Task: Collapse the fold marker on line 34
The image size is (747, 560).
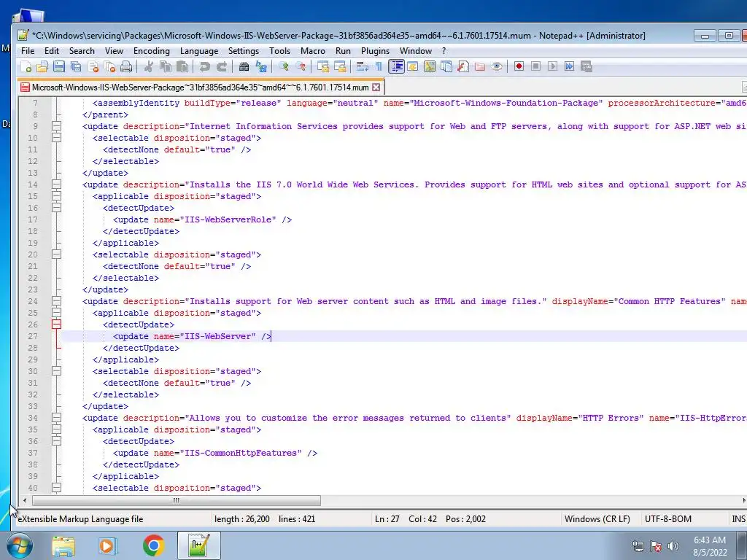Action: [x=56, y=418]
